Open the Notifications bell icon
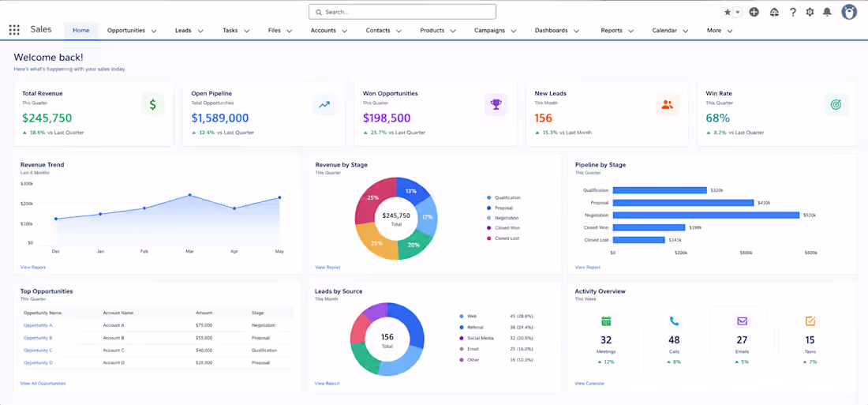The height and width of the screenshot is (405, 868). tap(827, 12)
